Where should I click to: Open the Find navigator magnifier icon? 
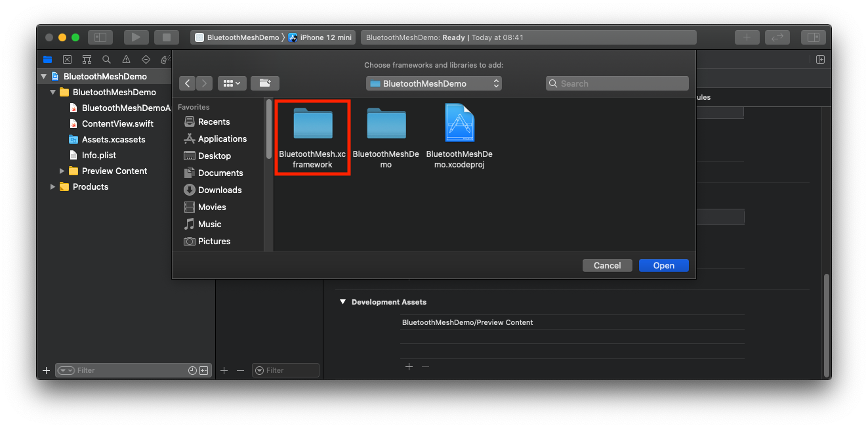click(x=106, y=59)
